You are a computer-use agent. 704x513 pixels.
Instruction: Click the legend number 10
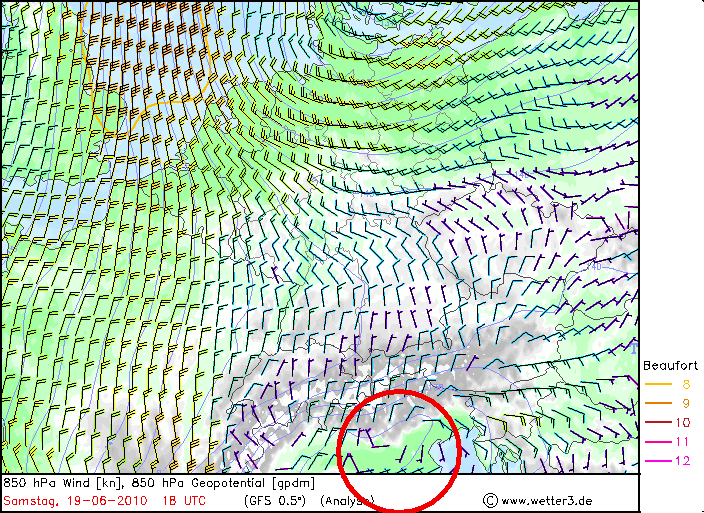point(682,422)
